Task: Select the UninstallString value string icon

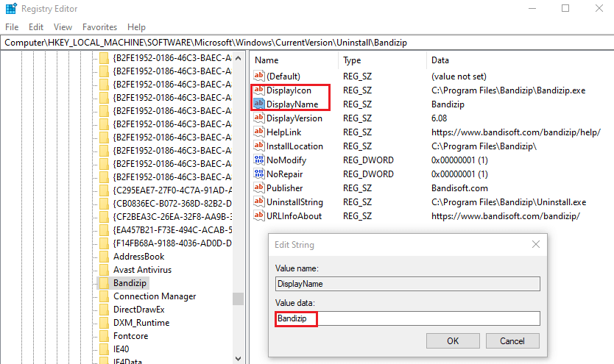Action: pyautogui.click(x=259, y=201)
